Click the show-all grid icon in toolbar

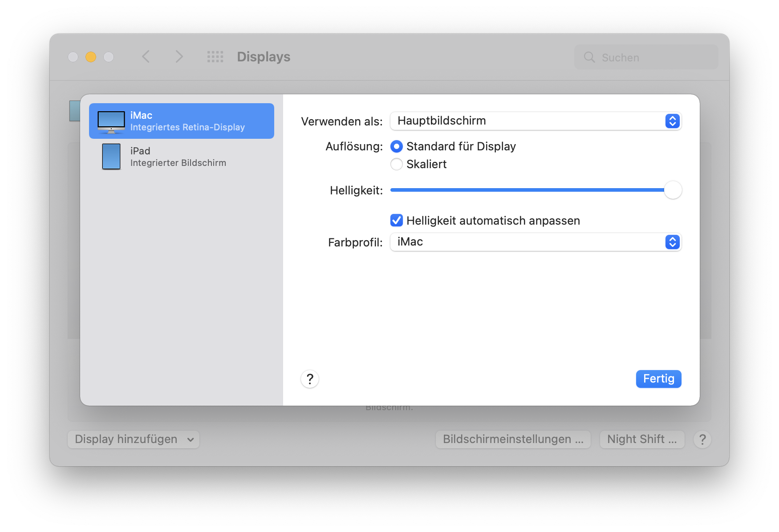click(x=215, y=57)
